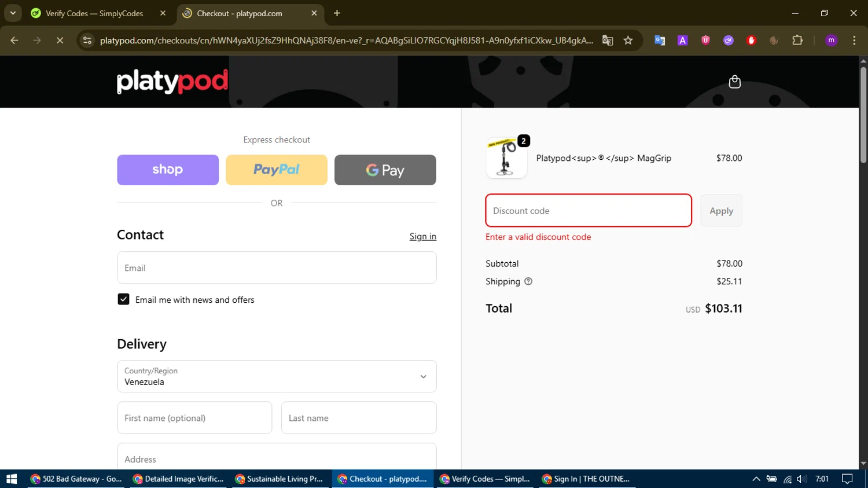Click the Email input field

tap(277, 267)
